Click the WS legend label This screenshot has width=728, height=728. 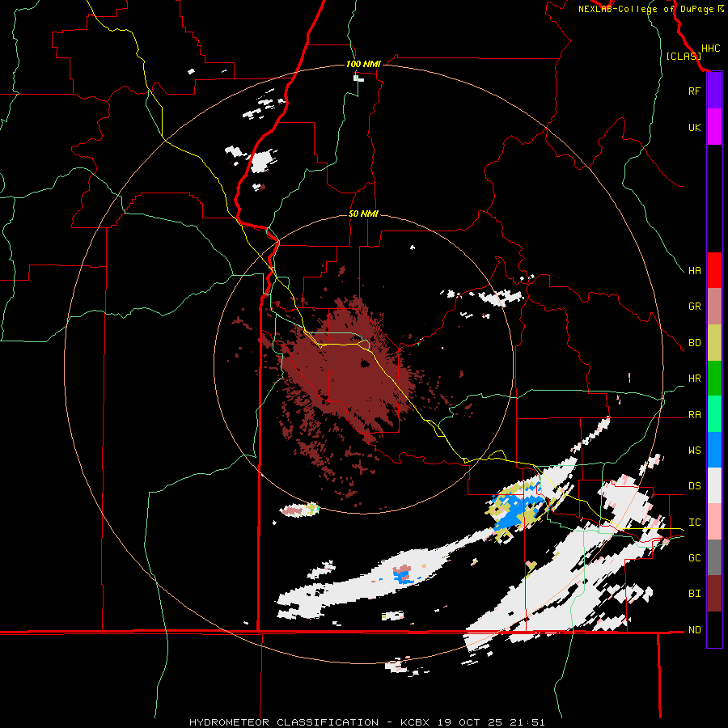click(x=694, y=451)
